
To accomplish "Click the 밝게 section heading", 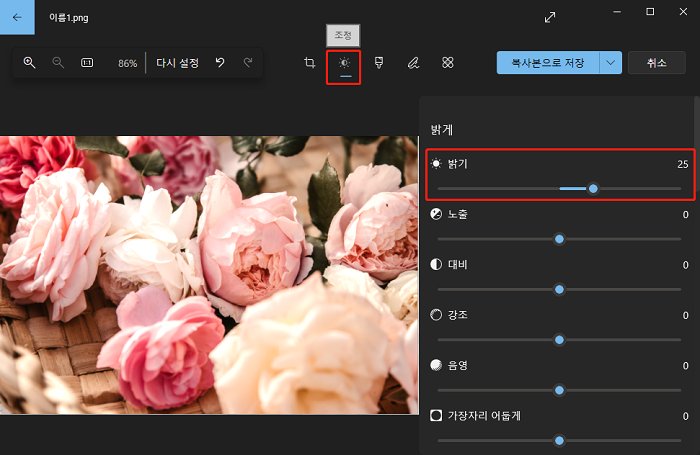I will click(442, 130).
